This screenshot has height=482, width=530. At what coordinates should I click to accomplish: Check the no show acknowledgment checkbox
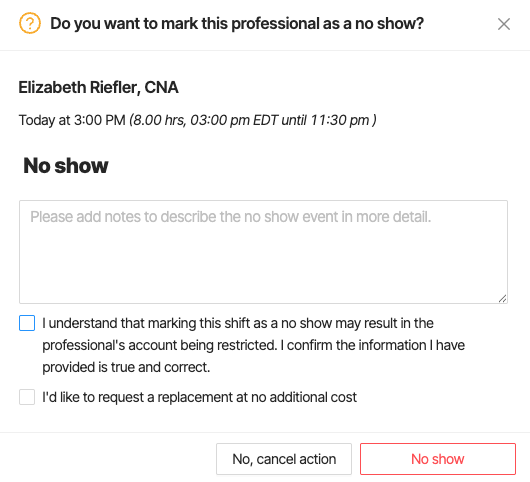[27, 323]
